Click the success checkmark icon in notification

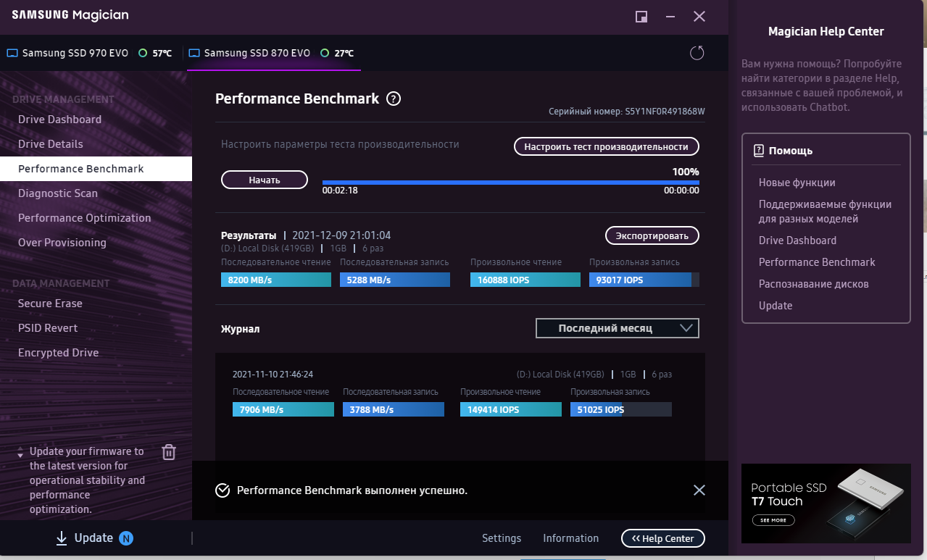tap(223, 490)
